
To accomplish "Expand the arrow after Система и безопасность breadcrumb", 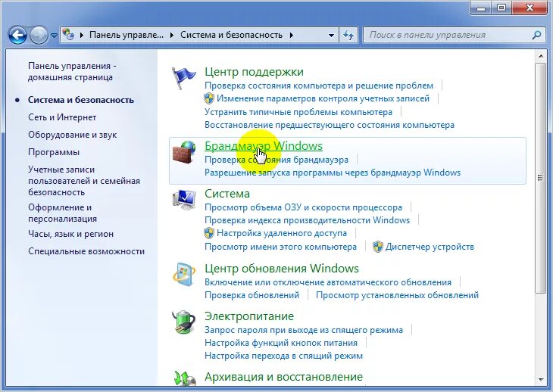I will pos(292,35).
